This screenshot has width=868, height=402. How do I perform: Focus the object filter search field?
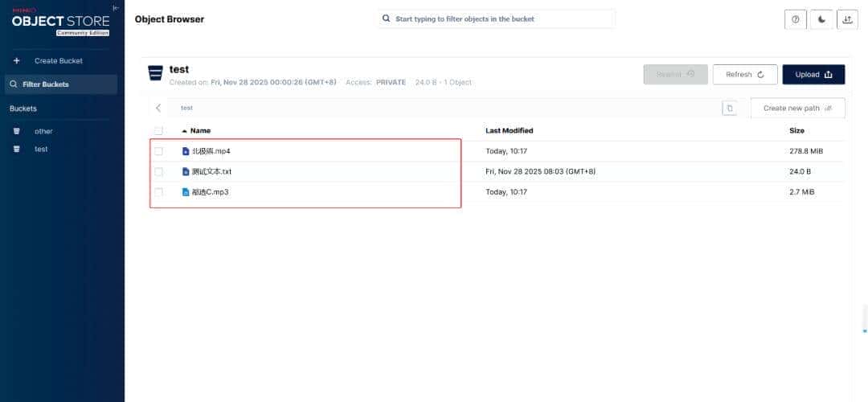(x=497, y=18)
